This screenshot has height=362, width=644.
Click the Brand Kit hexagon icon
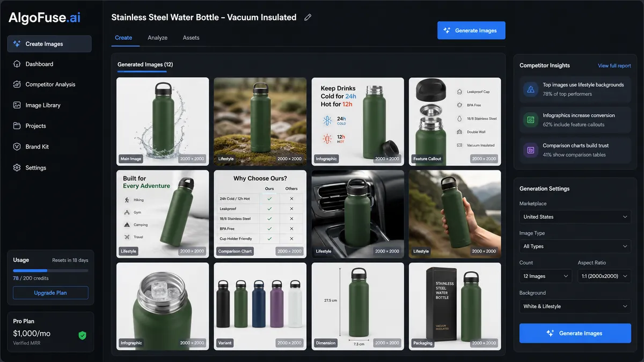pos(17,146)
